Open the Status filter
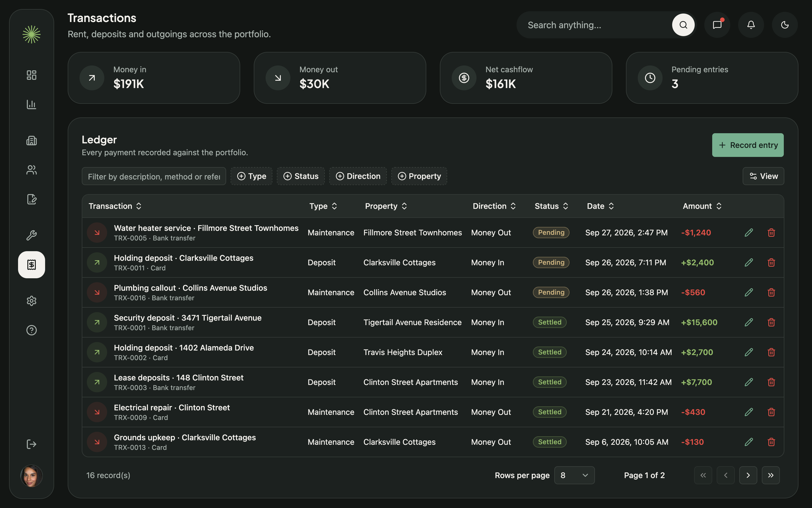 tap(301, 176)
